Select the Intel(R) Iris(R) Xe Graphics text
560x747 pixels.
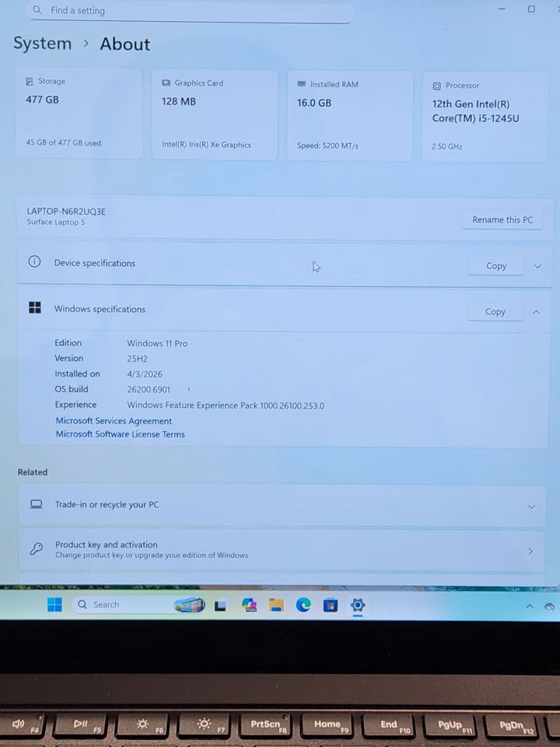(206, 145)
